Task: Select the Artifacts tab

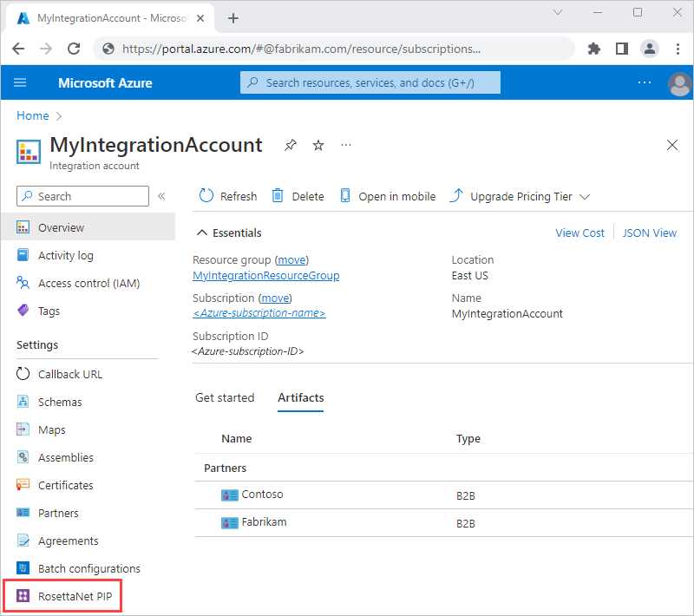Action: (x=300, y=397)
